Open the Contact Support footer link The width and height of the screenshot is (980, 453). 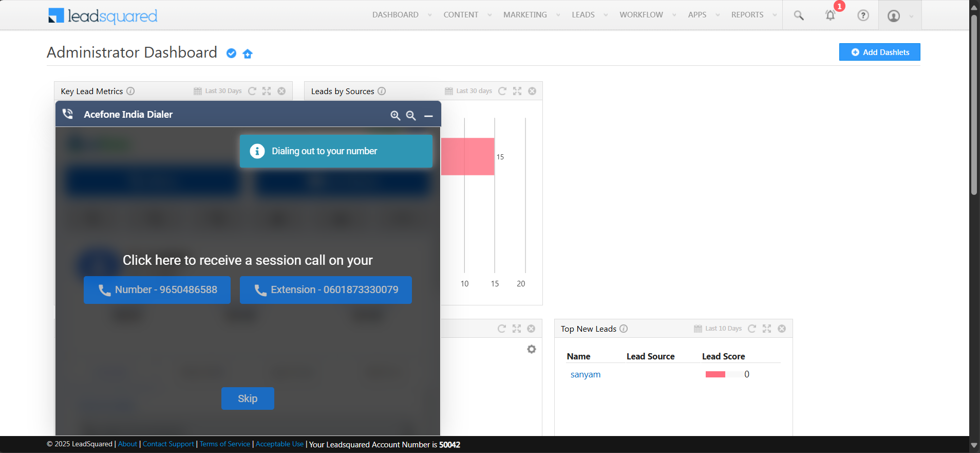tap(168, 444)
